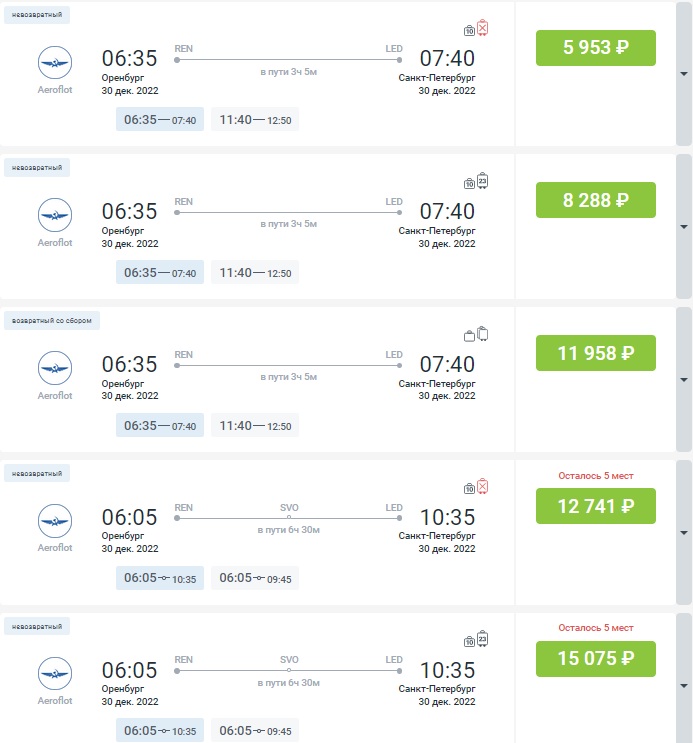Click the suitcase icon on the 11 958 ₽ flight
Screen dimensions: 693x743
[483, 334]
